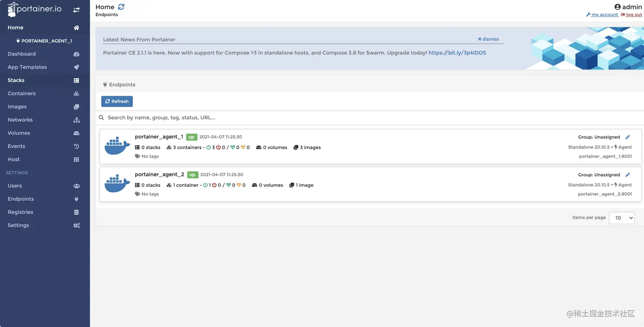Screen dimensions: 644x327
Task: Click the App Templates rocket icon
Action: [76, 67]
